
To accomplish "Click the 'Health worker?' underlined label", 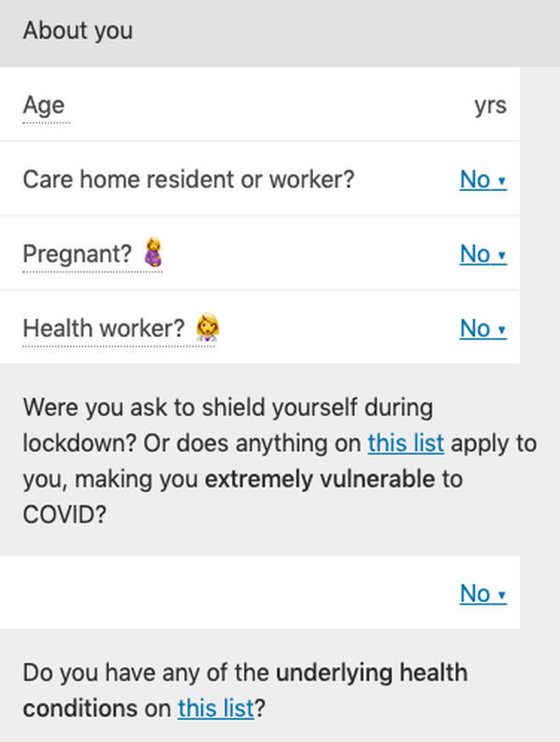I will (x=104, y=329).
